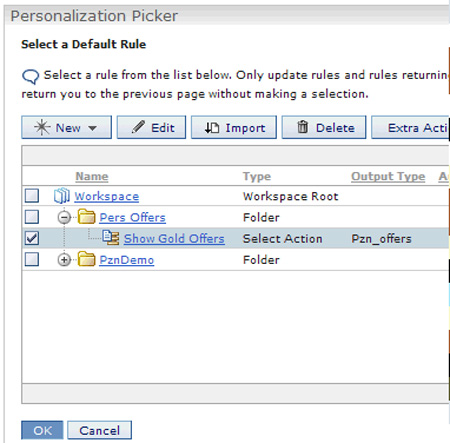Uncheck the Show Gold Offers checkbox
The width and height of the screenshot is (450, 443).
click(x=32, y=238)
